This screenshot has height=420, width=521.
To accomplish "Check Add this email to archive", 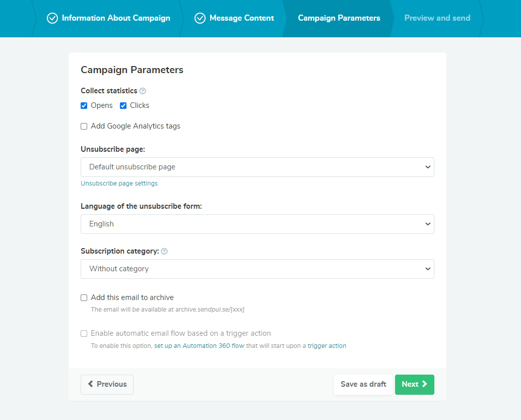I will (x=84, y=297).
